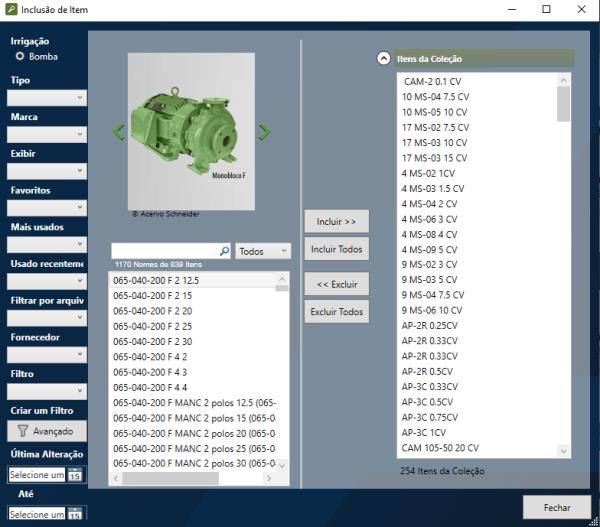
Task: Open the Todos filter dropdown
Action: coord(263,251)
